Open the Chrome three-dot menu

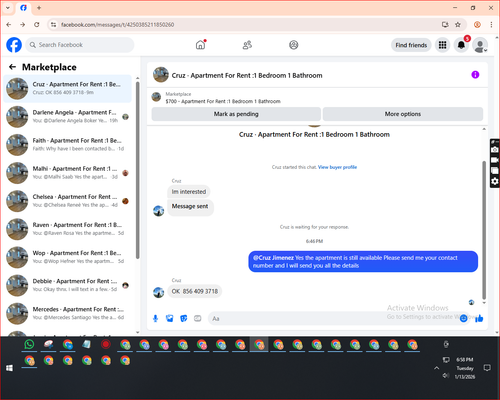[491, 24]
